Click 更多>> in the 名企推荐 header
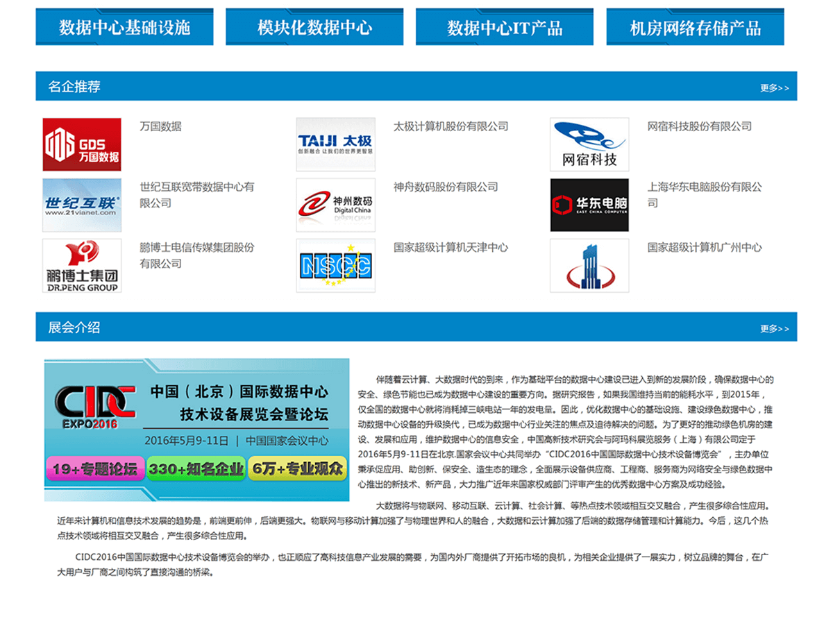 (775, 88)
